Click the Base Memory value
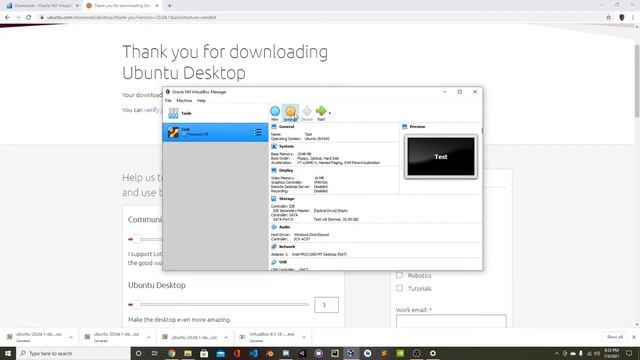640x360 pixels. click(304, 154)
